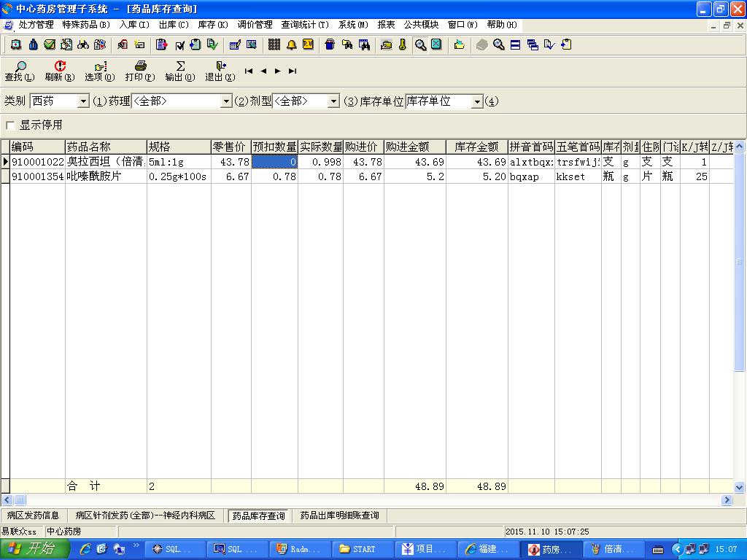747x560 pixels.
Task: Open the 出库(C) menu
Action: pyautogui.click(x=174, y=24)
